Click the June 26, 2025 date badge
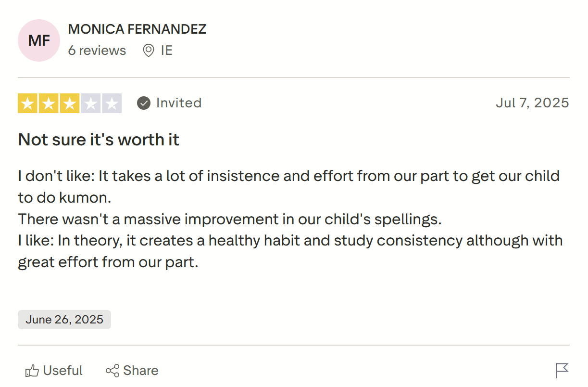This screenshot has height=387, width=588. point(64,320)
